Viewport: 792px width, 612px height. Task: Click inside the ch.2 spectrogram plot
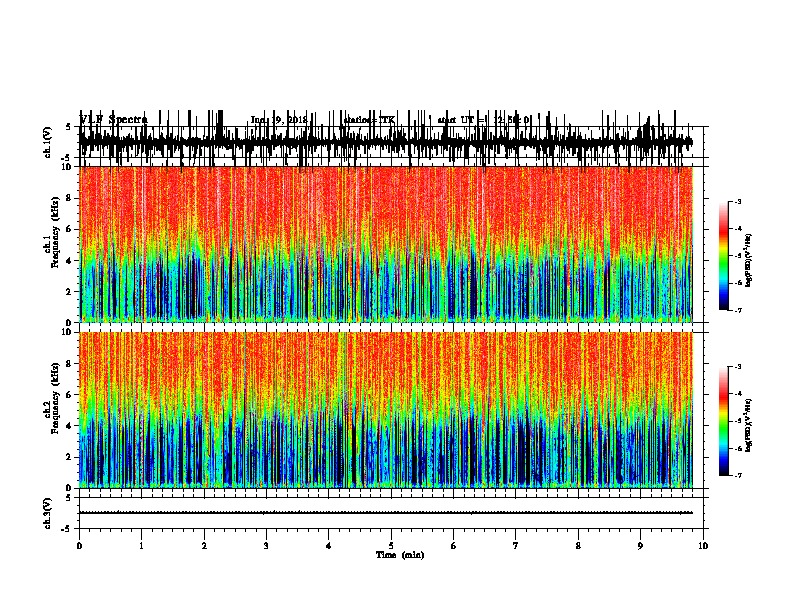pyautogui.click(x=386, y=410)
